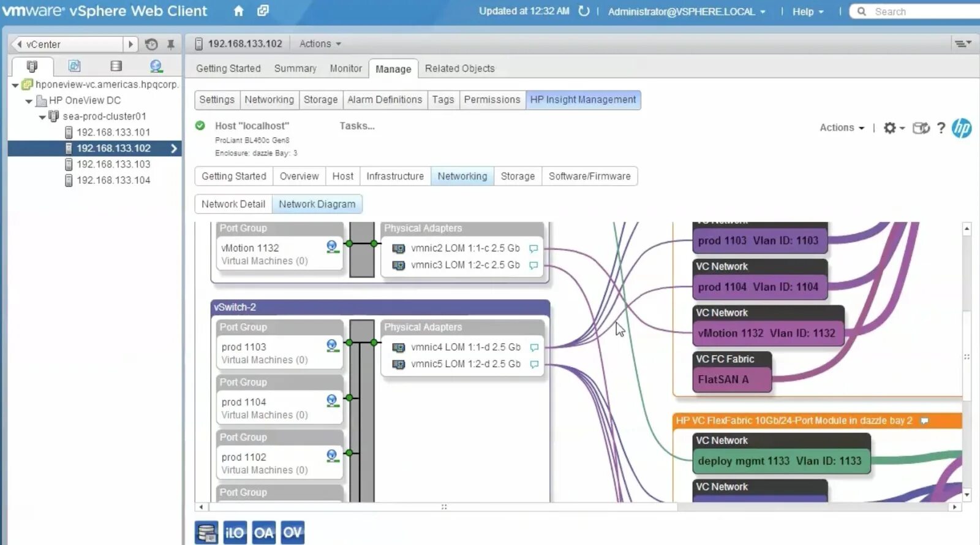This screenshot has height=545, width=980.
Task: Click the HP logo icon
Action: 962,128
